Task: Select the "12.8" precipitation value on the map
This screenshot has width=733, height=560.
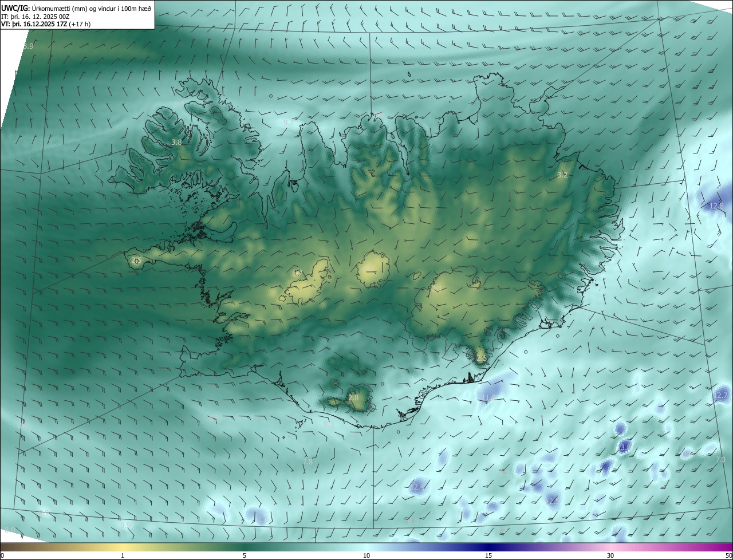Action: tap(716, 206)
